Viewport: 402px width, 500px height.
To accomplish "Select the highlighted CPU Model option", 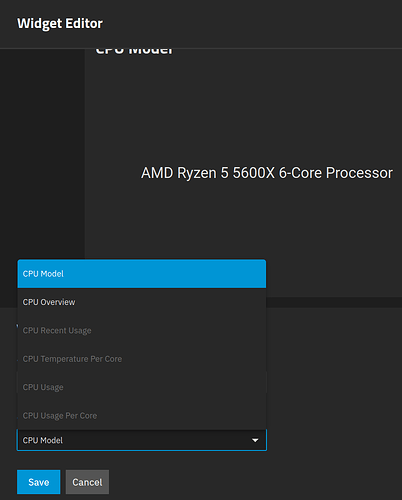I will 142,274.
